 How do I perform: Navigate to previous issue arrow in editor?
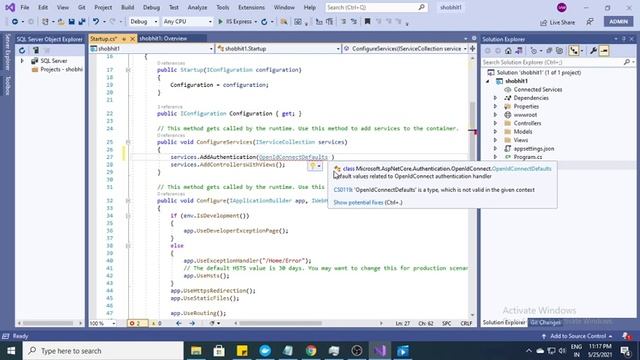(178, 323)
